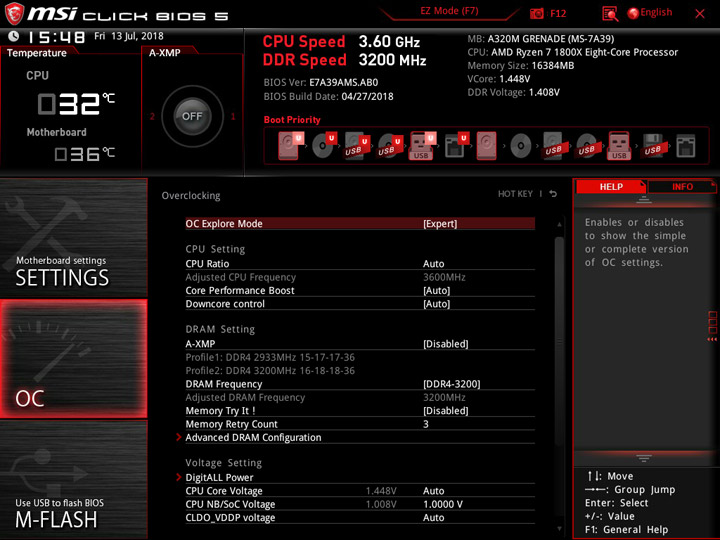Click the F12 screenshot label
Image resolution: width=720 pixels, height=540 pixels.
coord(558,13)
